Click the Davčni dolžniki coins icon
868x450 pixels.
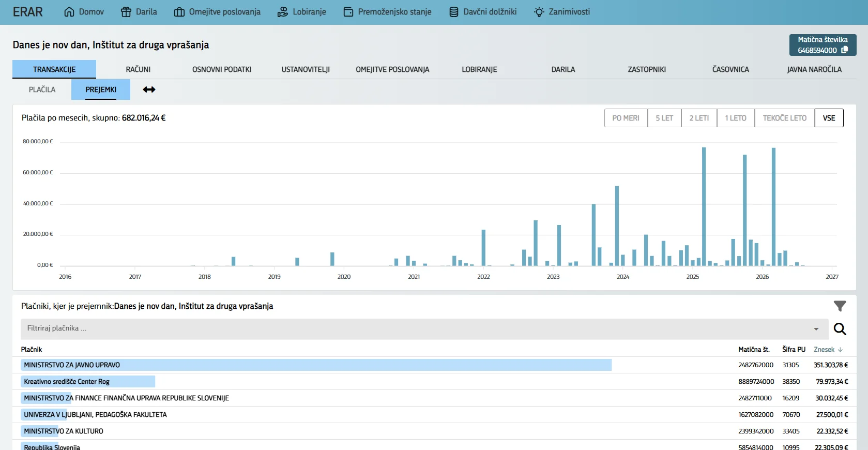(x=454, y=12)
